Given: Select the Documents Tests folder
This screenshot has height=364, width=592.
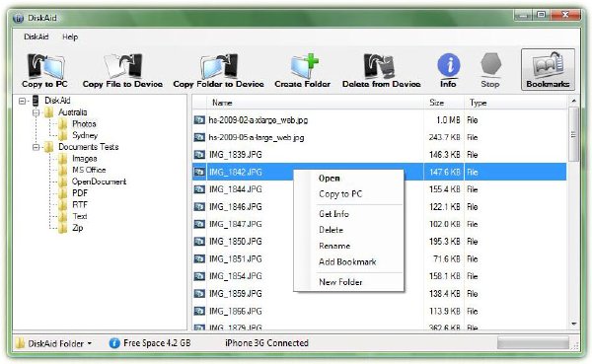Looking at the screenshot, I should tap(89, 147).
